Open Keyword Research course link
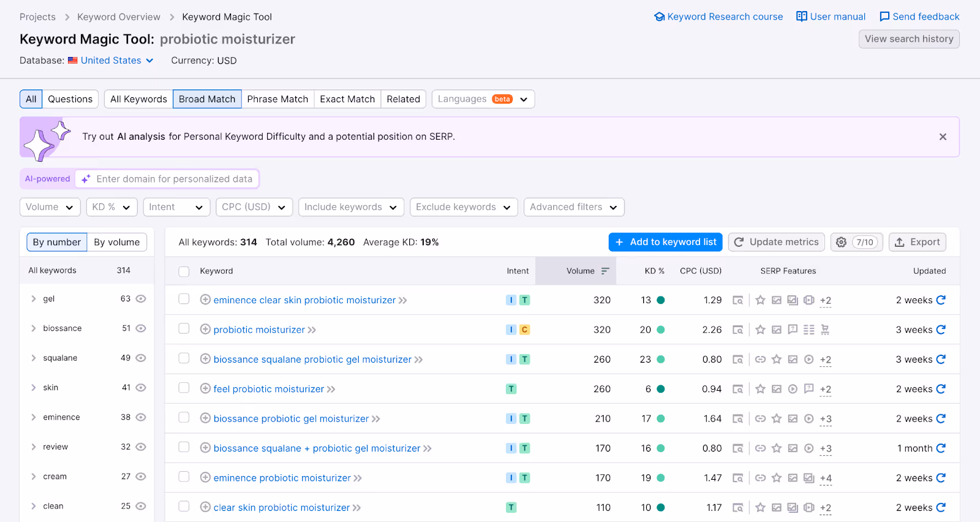Viewport: 980px width, 522px height. [718, 17]
